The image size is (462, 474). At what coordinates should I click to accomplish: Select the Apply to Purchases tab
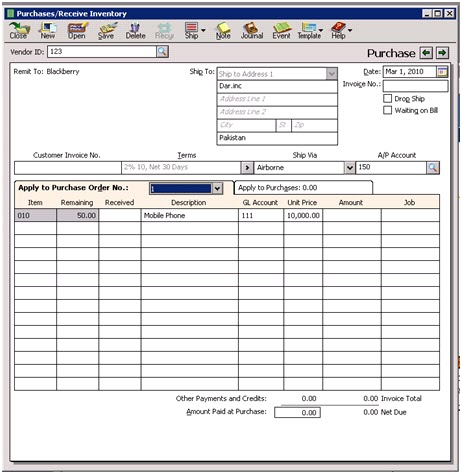303,188
